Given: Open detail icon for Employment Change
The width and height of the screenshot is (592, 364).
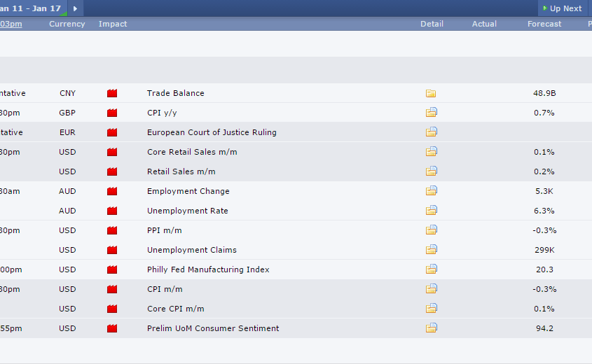Looking at the screenshot, I should pos(431,191).
